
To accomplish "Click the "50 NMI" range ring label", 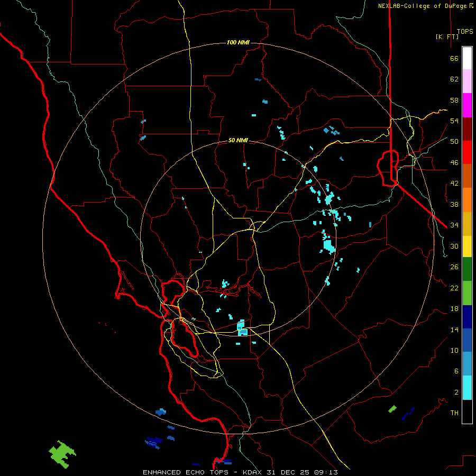I will (238, 140).
